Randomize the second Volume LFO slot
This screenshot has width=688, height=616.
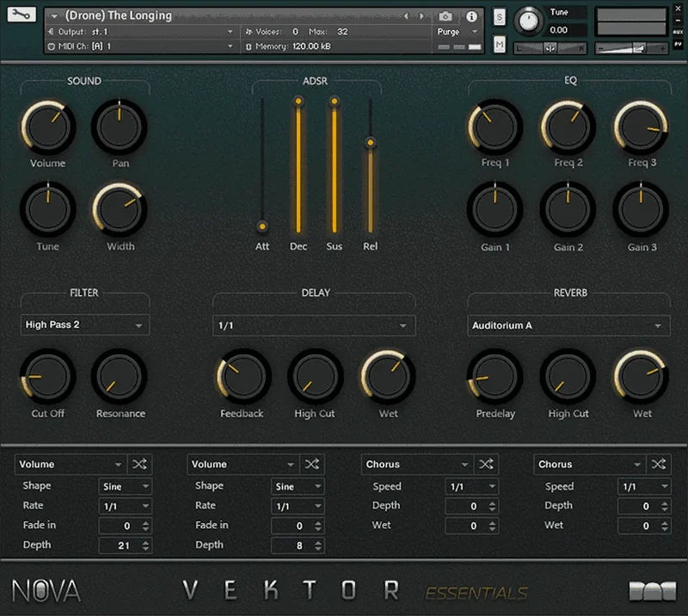312,464
